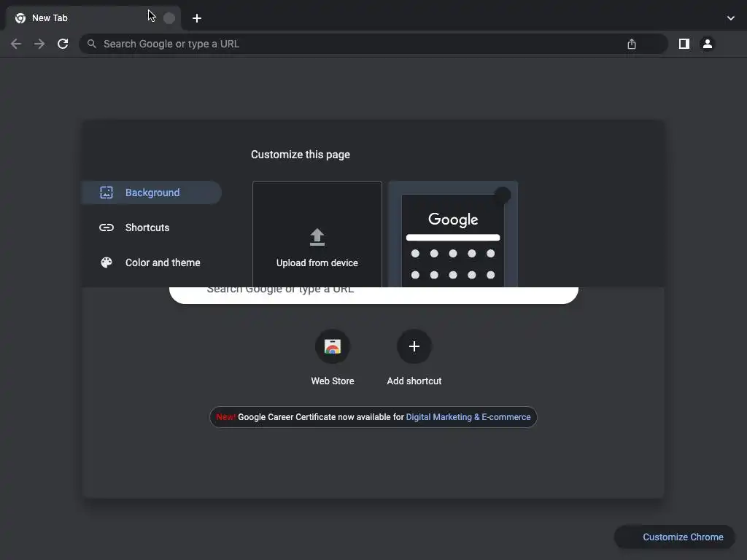Open Digital Marketing & E-commerce link
The image size is (747, 560).
pos(468,416)
